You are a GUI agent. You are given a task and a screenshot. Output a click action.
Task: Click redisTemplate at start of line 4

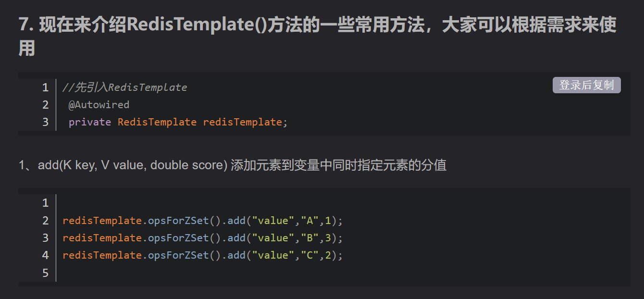pos(102,255)
